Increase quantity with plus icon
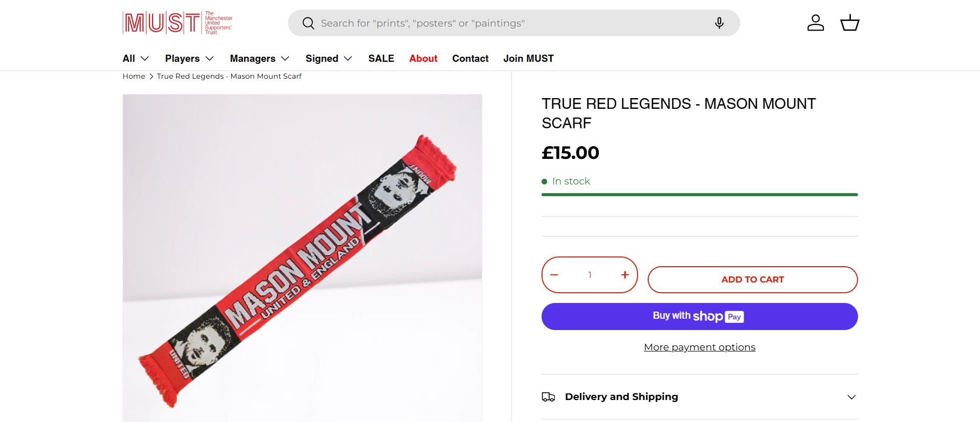Viewport: 980px width, 422px height. tap(625, 275)
